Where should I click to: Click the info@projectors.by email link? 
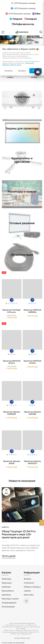[x=23, y=24]
